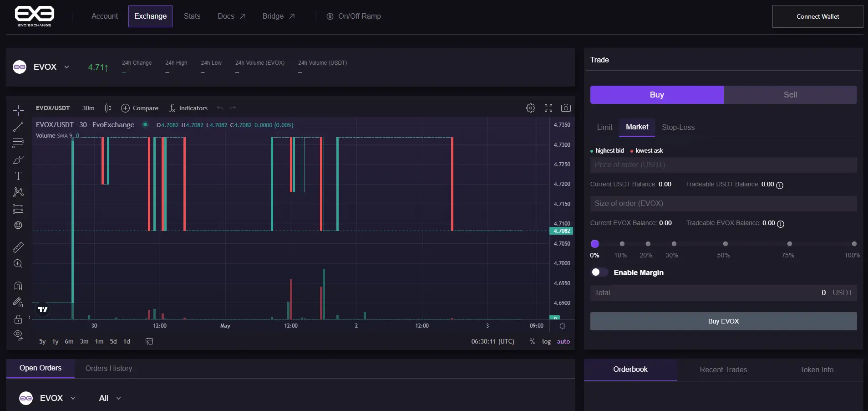
Task: Toggle the magnet mode tool
Action: point(18,286)
